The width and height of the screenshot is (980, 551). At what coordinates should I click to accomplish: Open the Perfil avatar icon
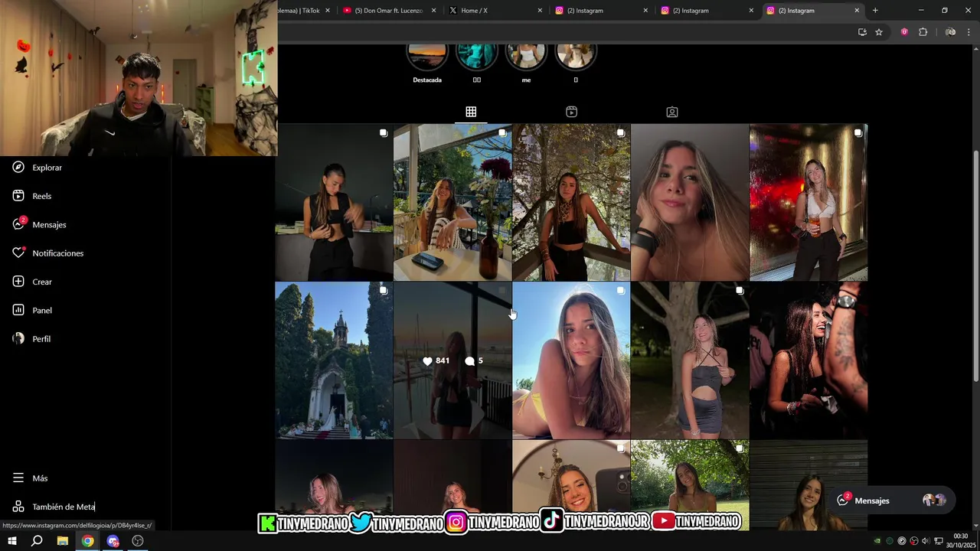pos(18,338)
